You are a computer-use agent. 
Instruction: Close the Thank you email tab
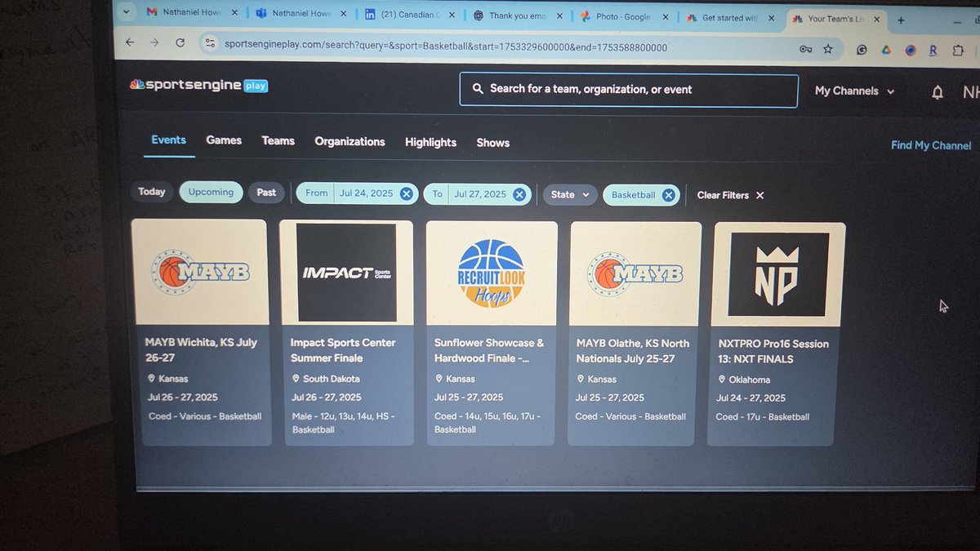(559, 16)
